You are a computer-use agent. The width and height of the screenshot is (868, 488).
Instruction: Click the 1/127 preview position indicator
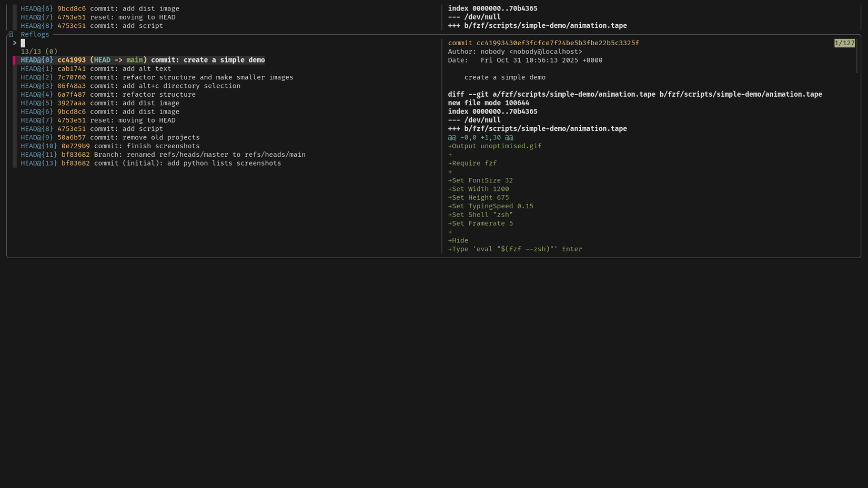point(844,43)
